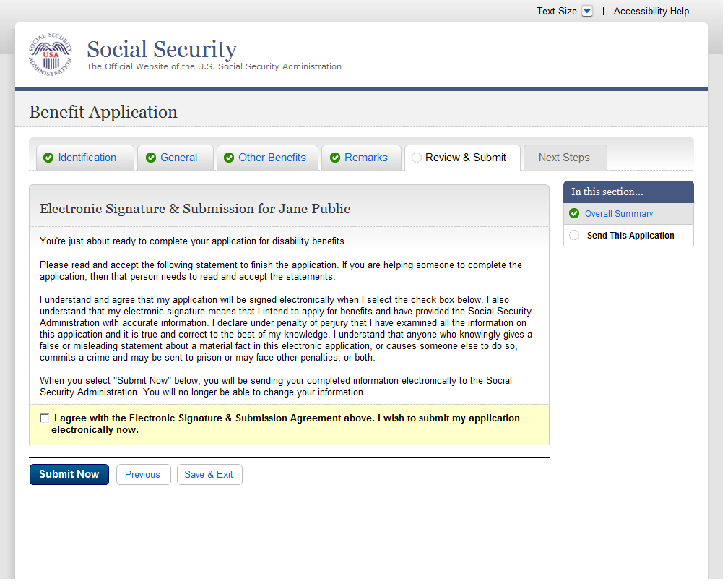Click the green checkmark beside Overall Summary
728x584 pixels.
click(574, 214)
